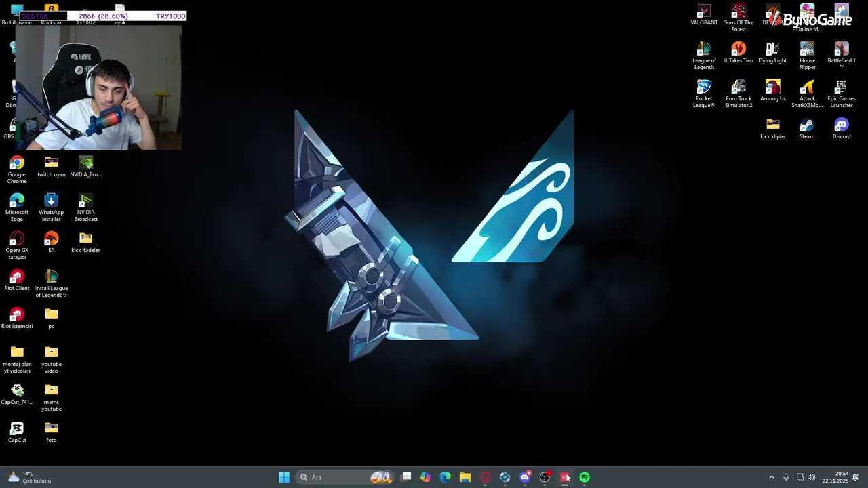This screenshot has height=488, width=868.
Task: Open the pc folder
Action: [x=52, y=319]
